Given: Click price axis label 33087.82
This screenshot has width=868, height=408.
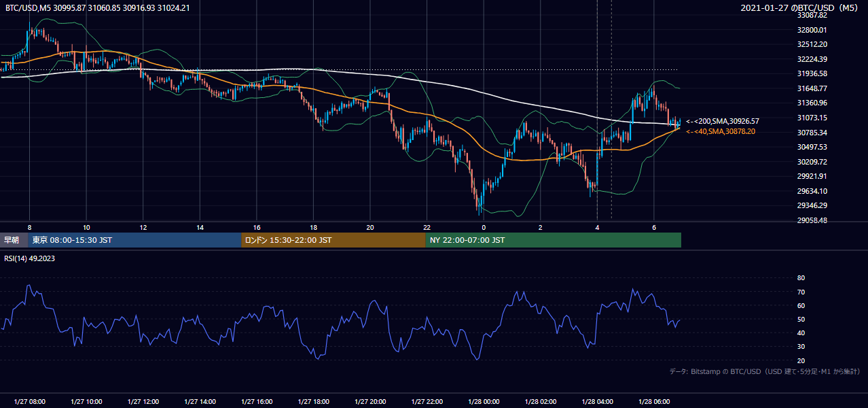Looking at the screenshot, I should 812,15.
